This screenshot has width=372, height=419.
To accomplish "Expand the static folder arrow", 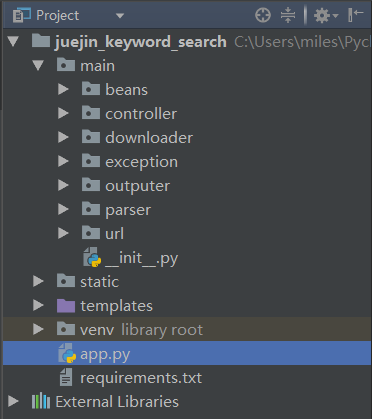I will click(38, 281).
